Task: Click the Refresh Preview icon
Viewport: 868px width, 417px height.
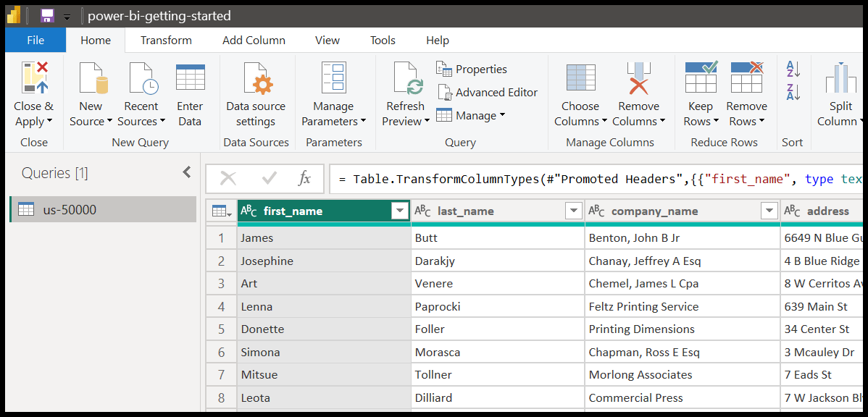Action: pyautogui.click(x=408, y=77)
